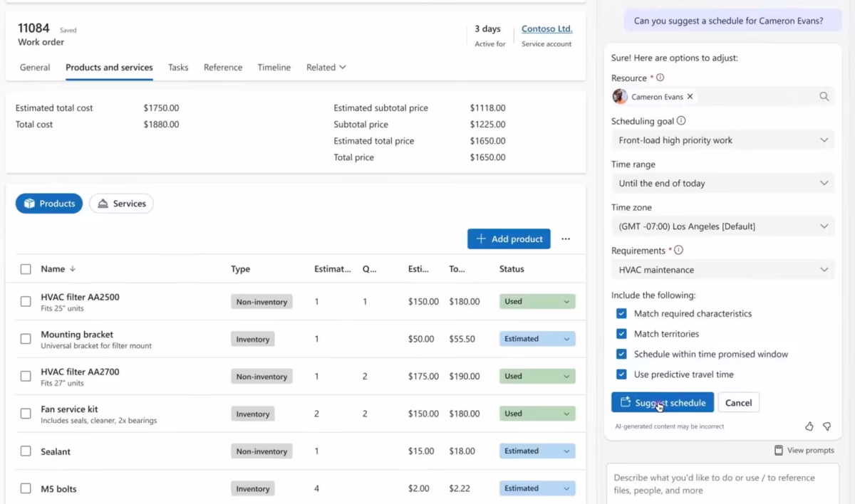Viewport: 855px width, 504px height.
Task: Uncheck Match territories checkbox
Action: (621, 334)
